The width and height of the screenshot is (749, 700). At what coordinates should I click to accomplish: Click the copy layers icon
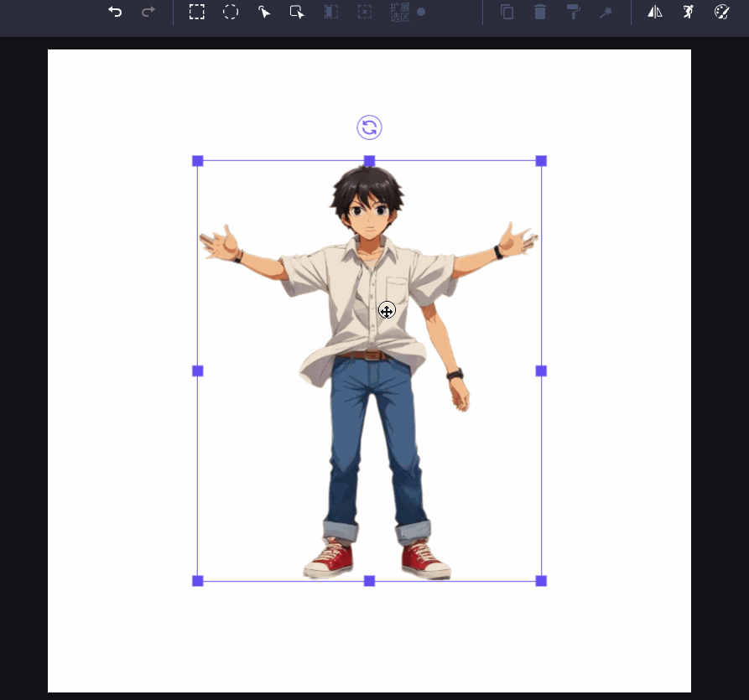click(x=507, y=12)
